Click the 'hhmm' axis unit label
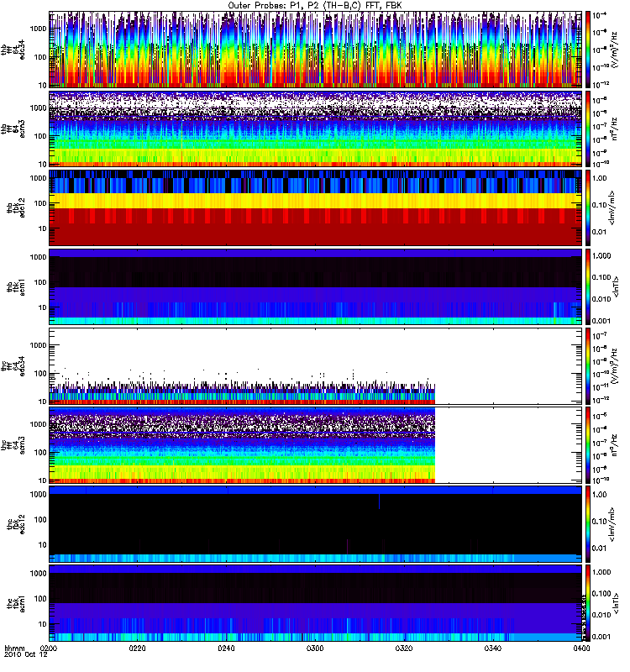This screenshot has height=672, width=630. tap(14, 648)
